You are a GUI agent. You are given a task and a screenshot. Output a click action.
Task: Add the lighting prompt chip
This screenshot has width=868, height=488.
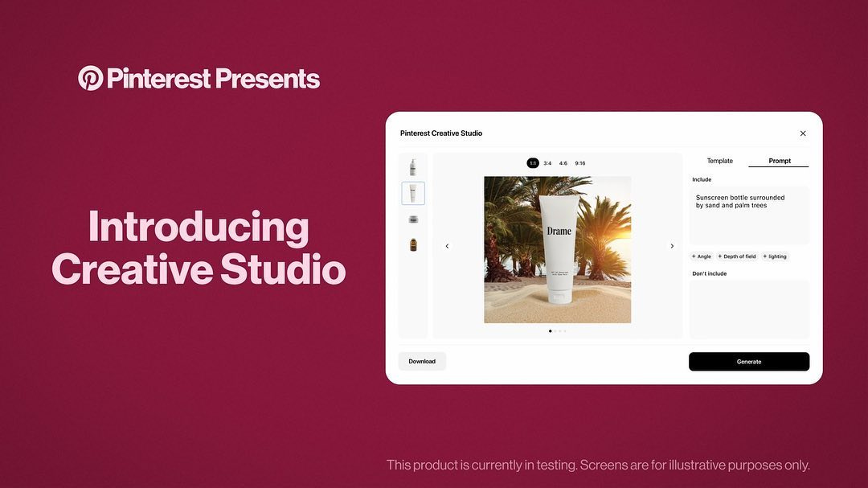tap(775, 256)
